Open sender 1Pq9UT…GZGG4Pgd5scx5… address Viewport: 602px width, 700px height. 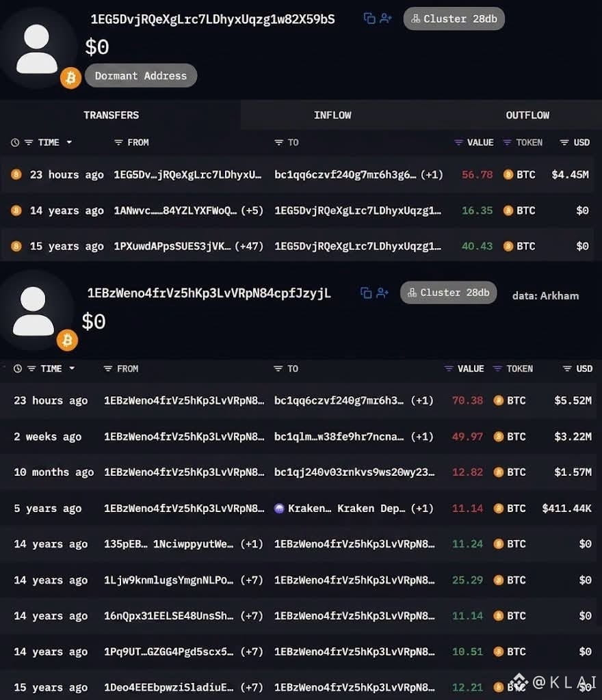click(169, 651)
